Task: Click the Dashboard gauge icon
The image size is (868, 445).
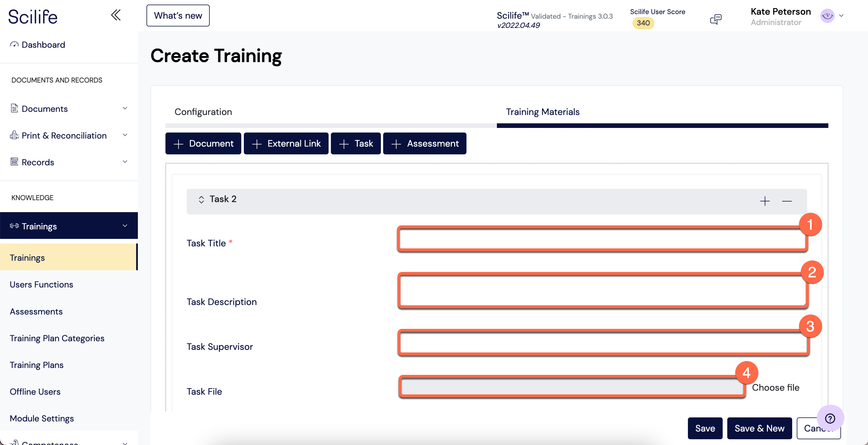Action: click(x=14, y=45)
